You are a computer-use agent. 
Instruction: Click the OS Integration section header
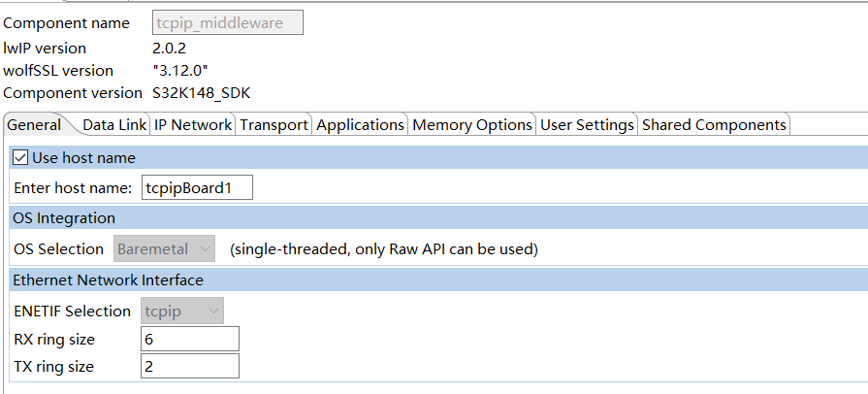[64, 218]
